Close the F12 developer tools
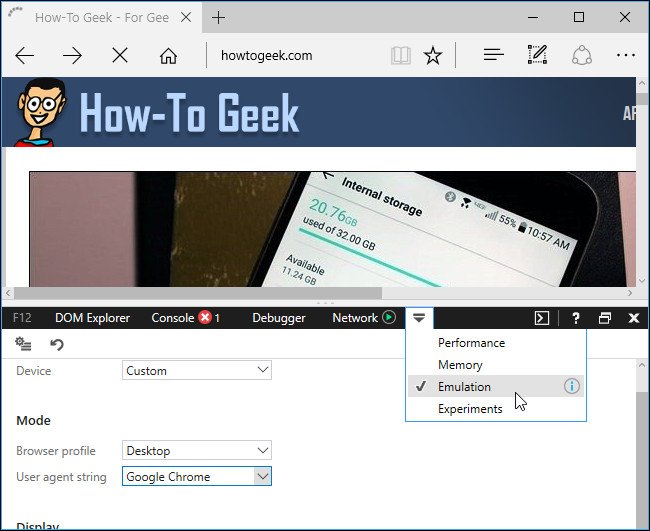The height and width of the screenshot is (531, 650). coord(633,318)
